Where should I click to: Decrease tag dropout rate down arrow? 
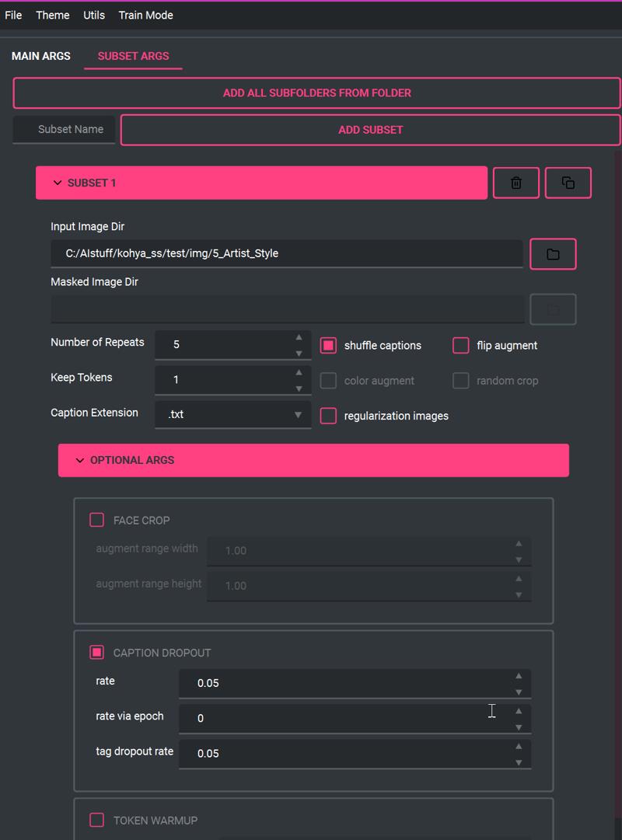pyautogui.click(x=519, y=762)
